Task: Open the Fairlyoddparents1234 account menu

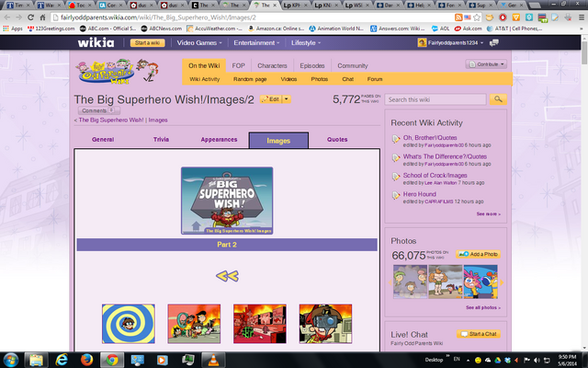Action: pos(456,43)
